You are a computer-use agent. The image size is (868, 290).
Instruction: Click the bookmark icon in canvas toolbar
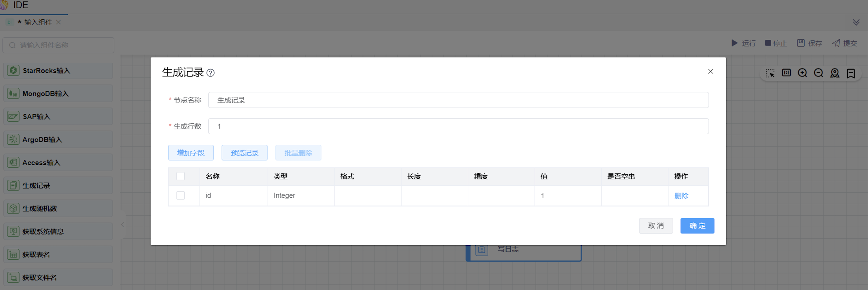[x=851, y=73]
